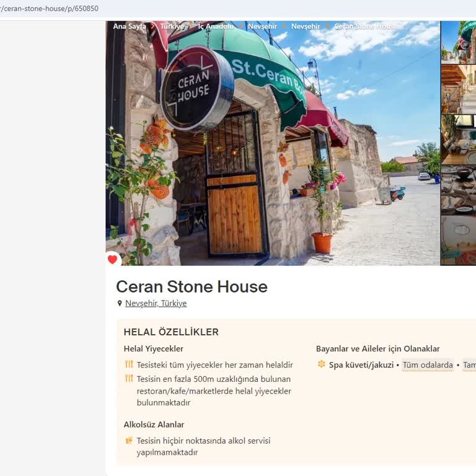This screenshot has height=476, width=476.
Task: Click the text 'Spa küveti/jakuzi'
Action: pyautogui.click(x=361, y=365)
